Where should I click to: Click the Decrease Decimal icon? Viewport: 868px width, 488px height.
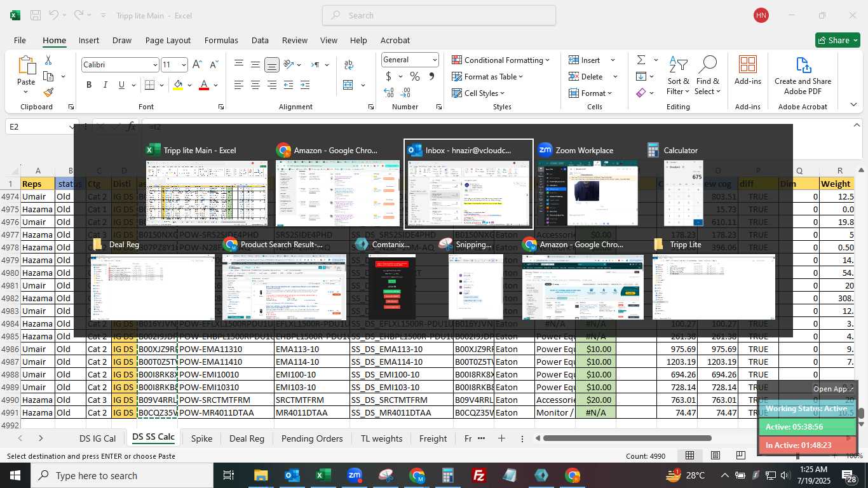(405, 92)
